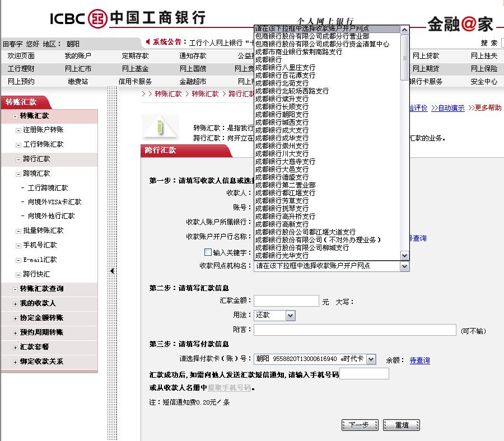
Task: Choose 包商银行股份有限公司成都分行营业部 from the list
Action: pos(327,36)
